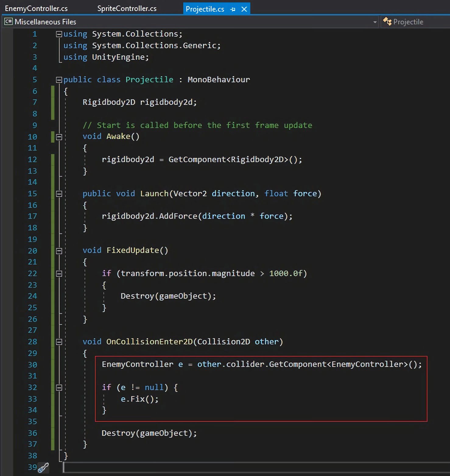
Task: Click the Projectile class icon in navigation bar
Action: [387, 21]
